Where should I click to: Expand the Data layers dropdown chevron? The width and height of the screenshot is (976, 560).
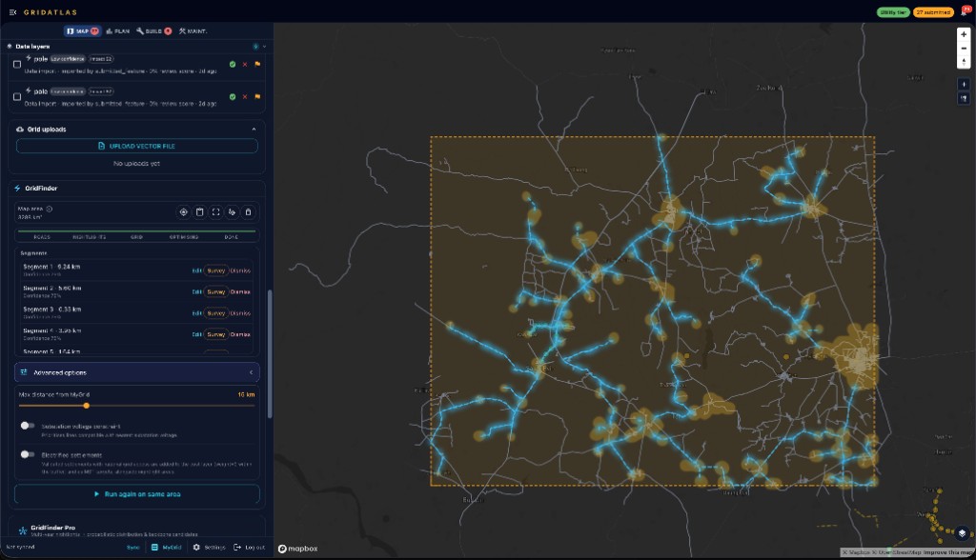pyautogui.click(x=265, y=46)
